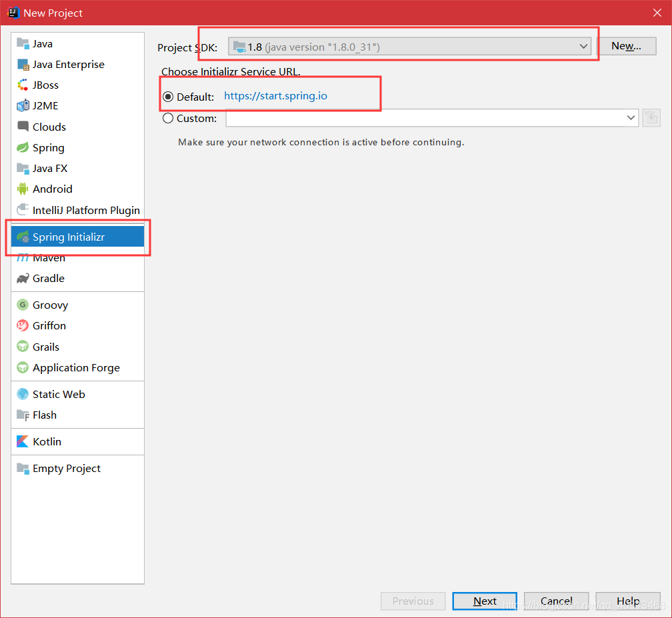Click the Griffon red icon
This screenshot has height=618, width=672.
(23, 326)
